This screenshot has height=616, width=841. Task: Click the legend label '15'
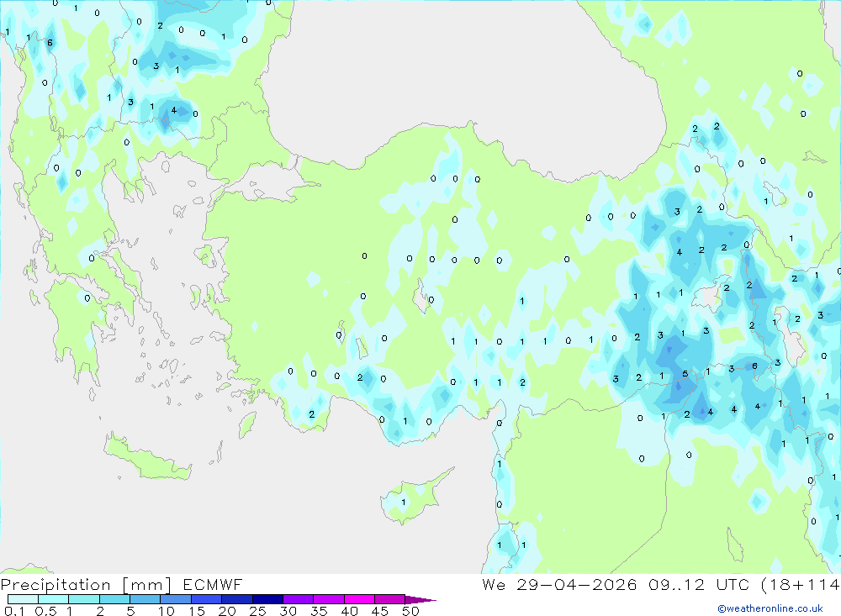coord(197,611)
